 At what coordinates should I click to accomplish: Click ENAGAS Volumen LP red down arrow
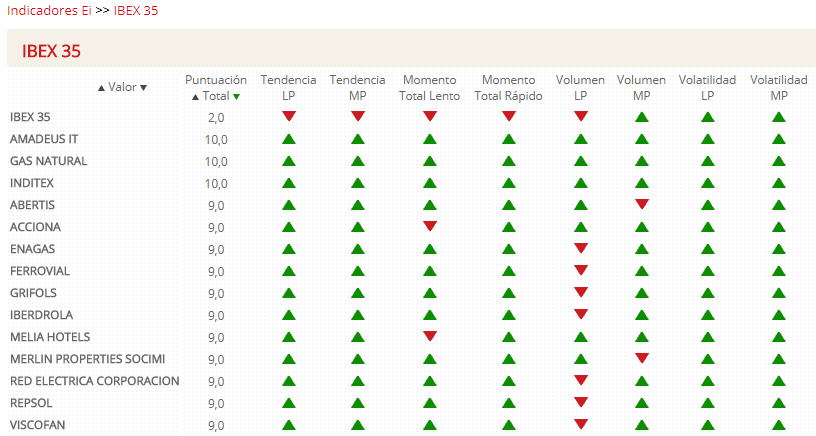tap(581, 248)
